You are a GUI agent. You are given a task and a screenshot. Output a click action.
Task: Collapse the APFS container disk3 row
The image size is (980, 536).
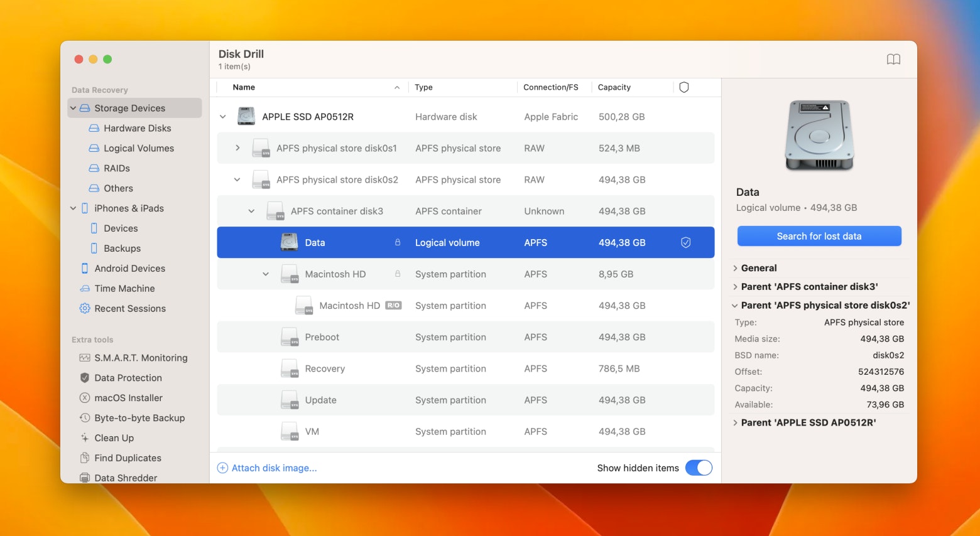(x=251, y=211)
